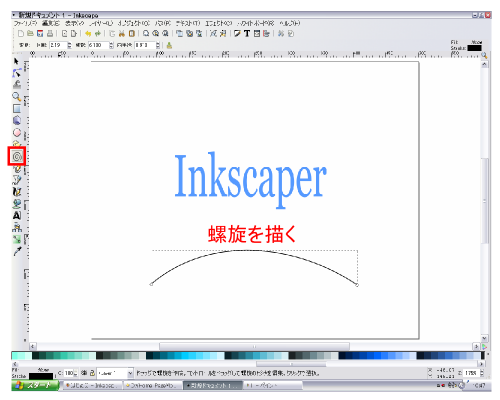
Task: Zoom to fit selection toolbar icon
Action: (146, 33)
